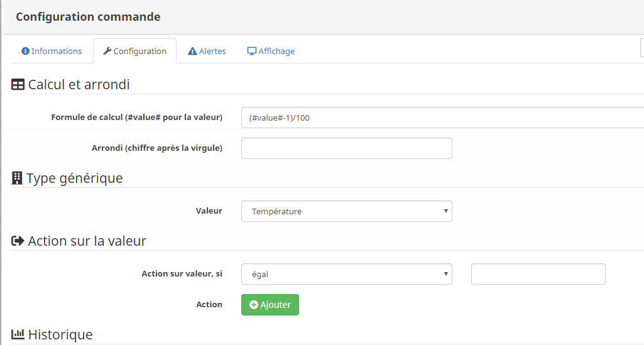Select the Configuration tab label
Image resolution: width=644 pixels, height=345 pixels.
click(139, 52)
